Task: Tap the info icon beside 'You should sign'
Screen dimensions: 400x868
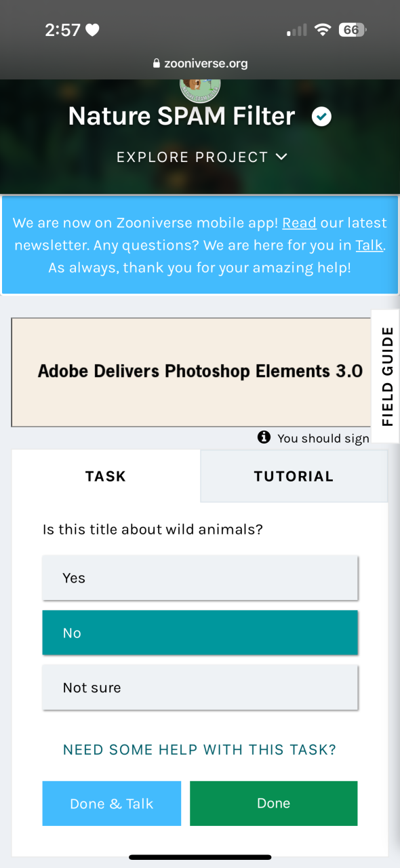Action: coord(264,437)
